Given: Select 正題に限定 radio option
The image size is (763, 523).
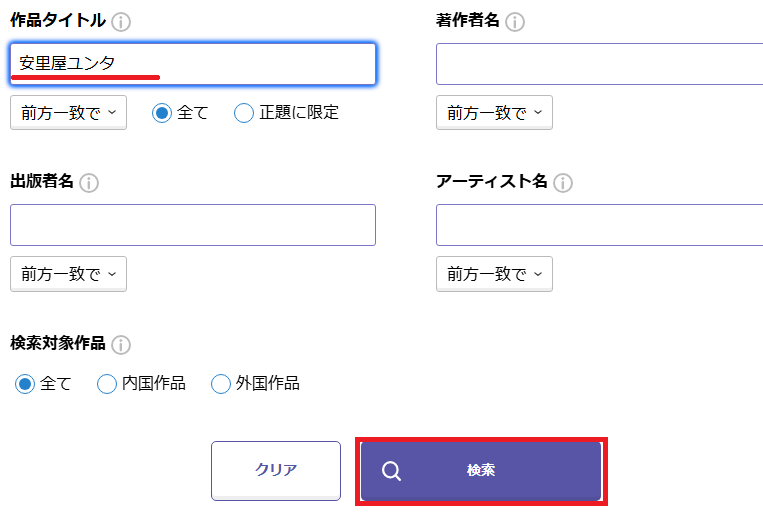Looking at the screenshot, I should pos(244,113).
